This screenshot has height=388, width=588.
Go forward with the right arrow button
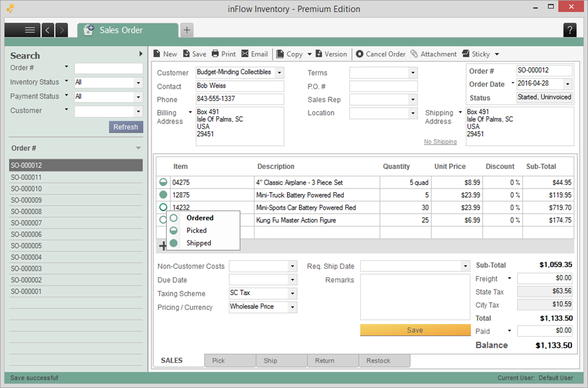(x=62, y=30)
